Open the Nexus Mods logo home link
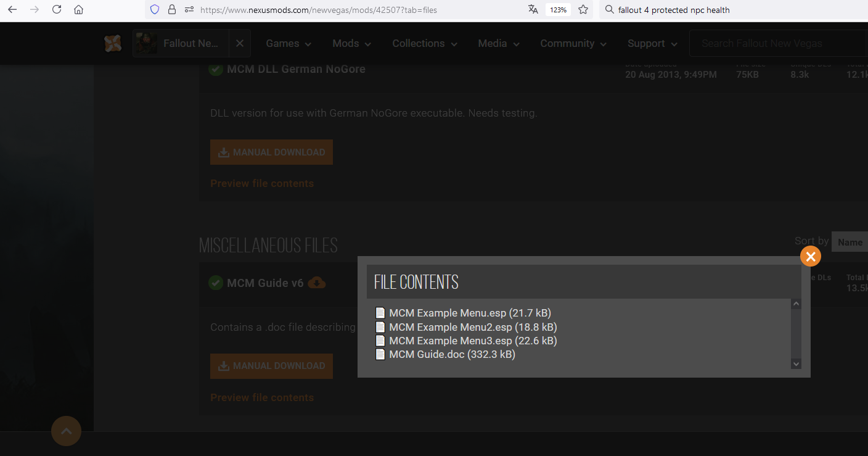The image size is (868, 456). (113, 43)
